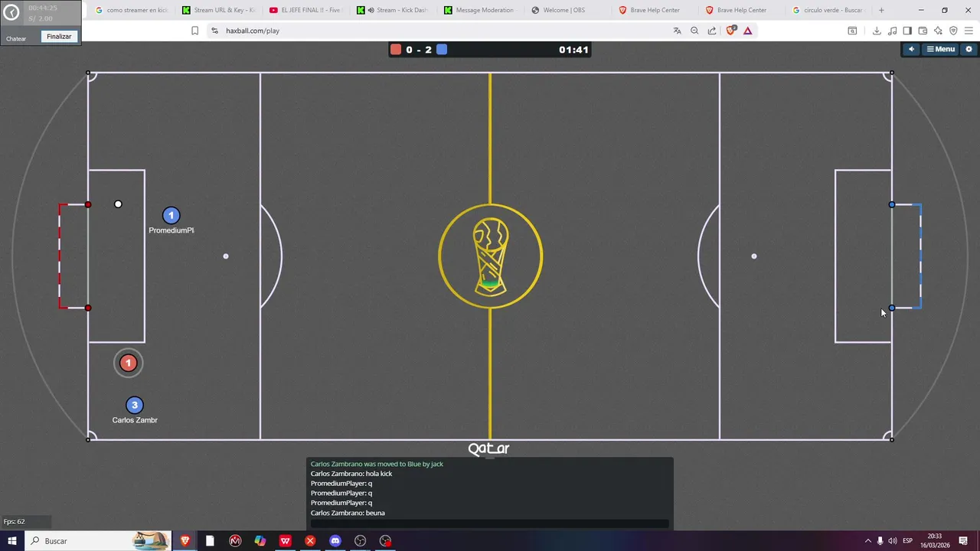This screenshot has width=980, height=551.
Task: Open the browser hamburger main menu
Action: point(969,31)
